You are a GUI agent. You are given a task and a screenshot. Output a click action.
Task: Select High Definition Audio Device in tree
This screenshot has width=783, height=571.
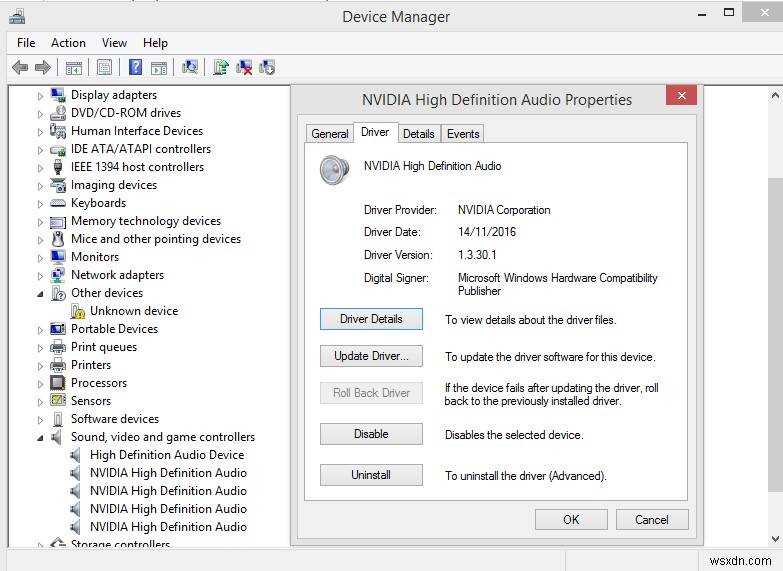166,455
